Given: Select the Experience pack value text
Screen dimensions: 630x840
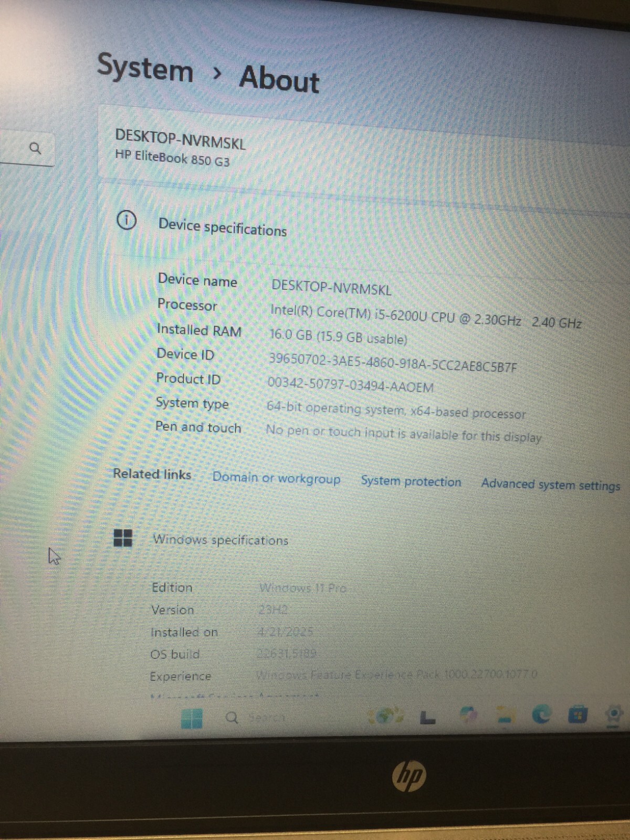Looking at the screenshot, I should (397, 675).
